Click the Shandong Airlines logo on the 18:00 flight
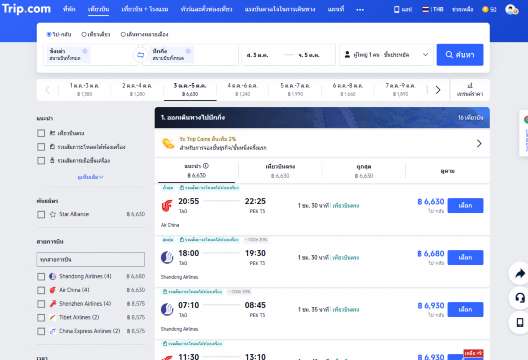This screenshot has width=528, height=360. (x=167, y=258)
